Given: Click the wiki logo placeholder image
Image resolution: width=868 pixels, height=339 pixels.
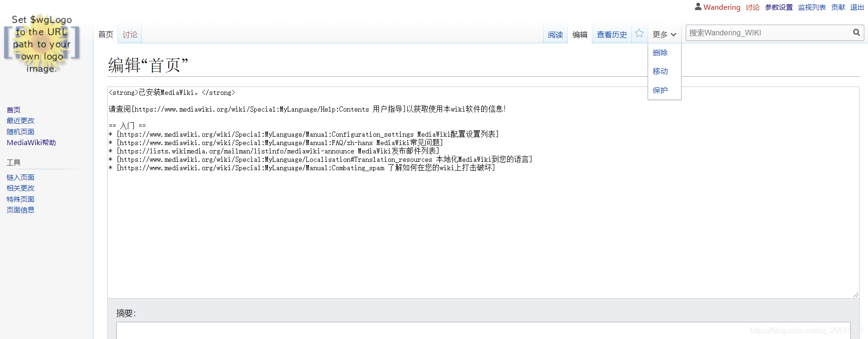Looking at the screenshot, I should [42, 44].
